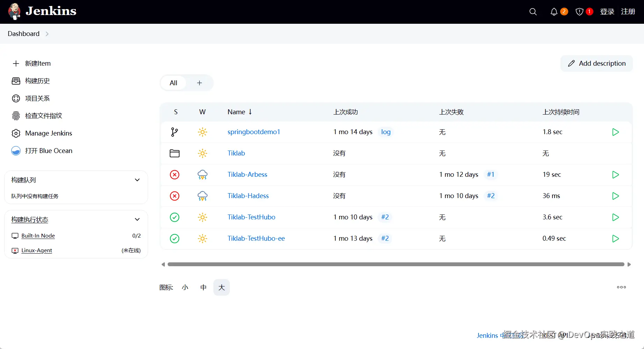Click sunny weather icon for Tiklab-TestHubo-ee
644x349 pixels.
click(203, 239)
